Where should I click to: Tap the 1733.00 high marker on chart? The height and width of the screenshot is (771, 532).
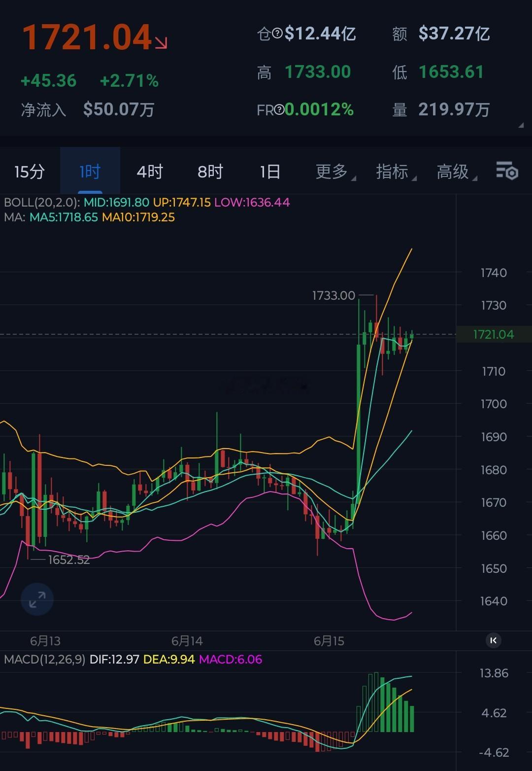coord(333,296)
